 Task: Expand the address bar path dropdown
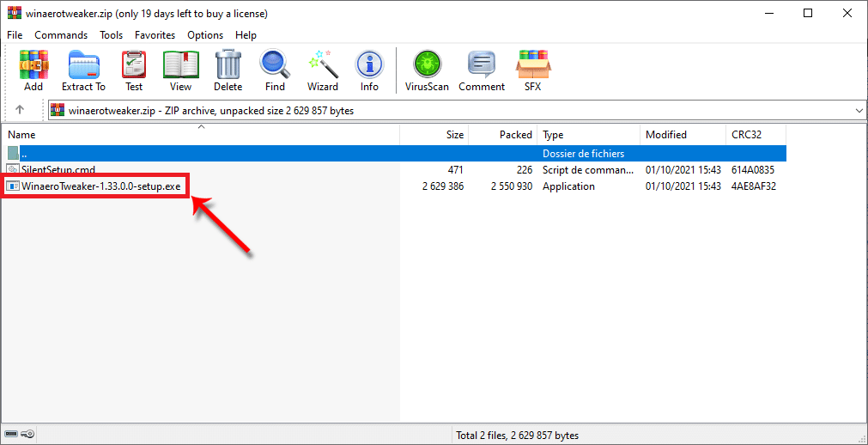(859, 110)
